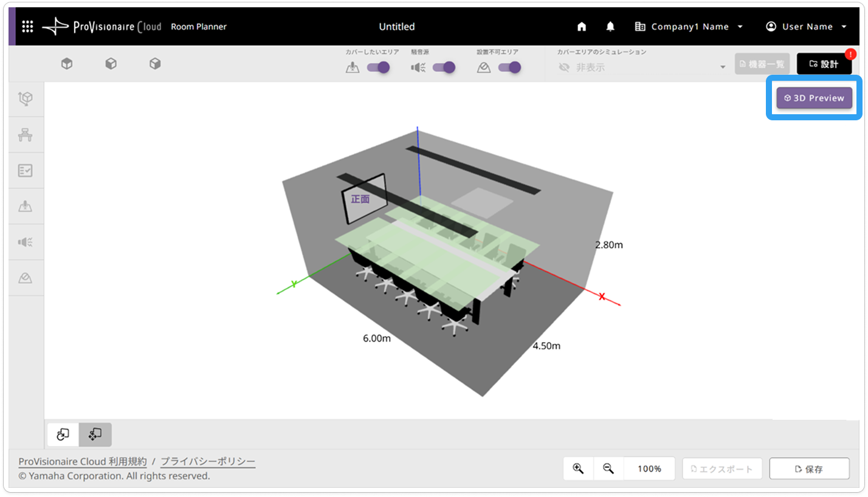
Task: Click the 2.80m height label
Action: coord(609,245)
